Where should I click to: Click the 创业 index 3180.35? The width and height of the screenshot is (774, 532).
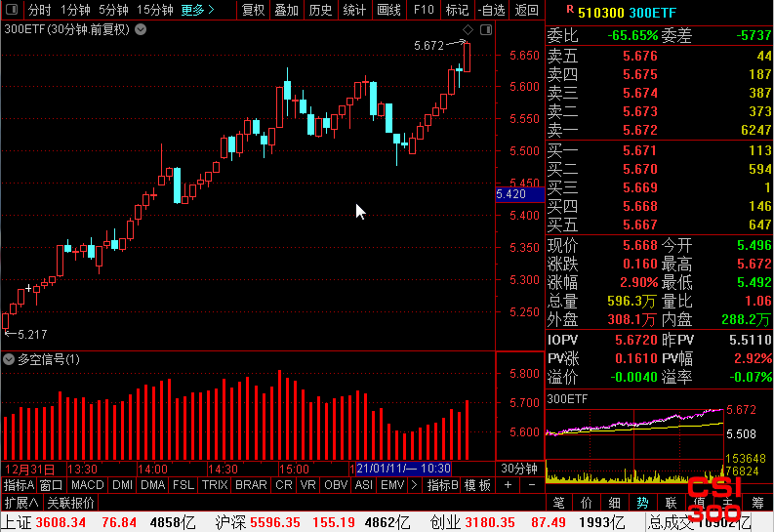click(x=490, y=522)
